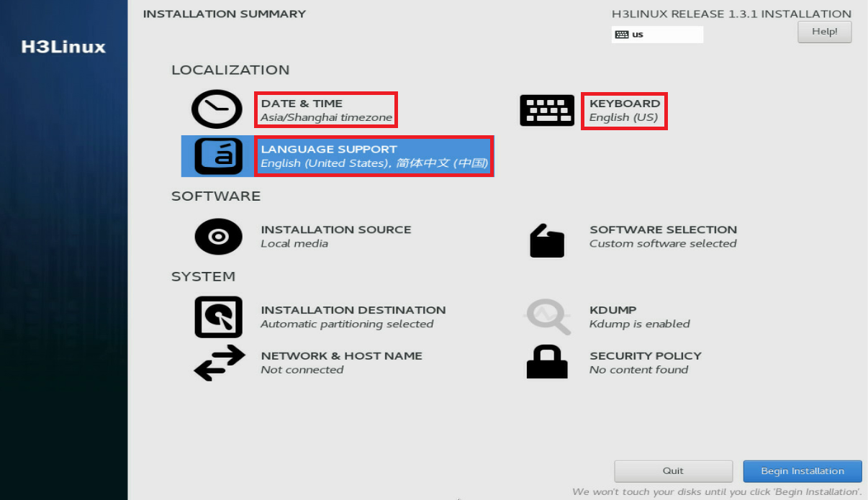This screenshot has height=500, width=868.
Task: Open SOFTWARE SELECTION settings
Action: tap(664, 229)
